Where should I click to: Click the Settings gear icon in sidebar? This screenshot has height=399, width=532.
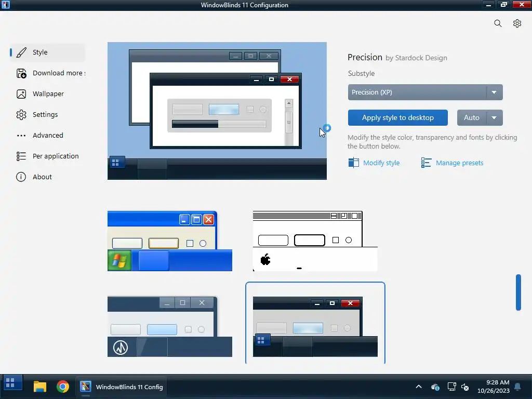(21, 115)
